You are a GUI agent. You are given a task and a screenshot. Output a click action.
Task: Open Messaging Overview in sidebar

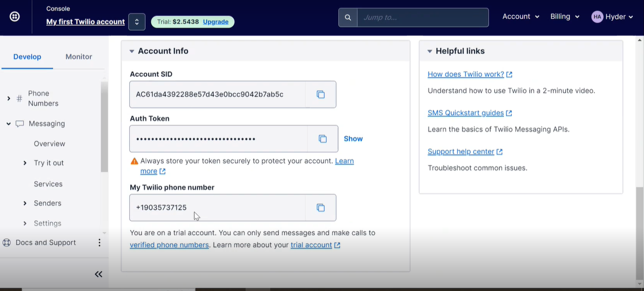pyautogui.click(x=49, y=144)
